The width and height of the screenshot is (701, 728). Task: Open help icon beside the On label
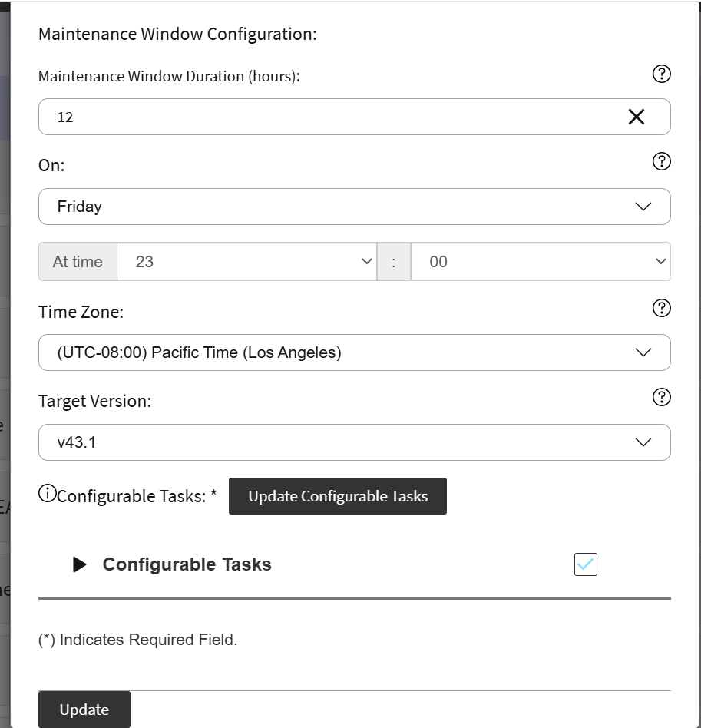661,161
